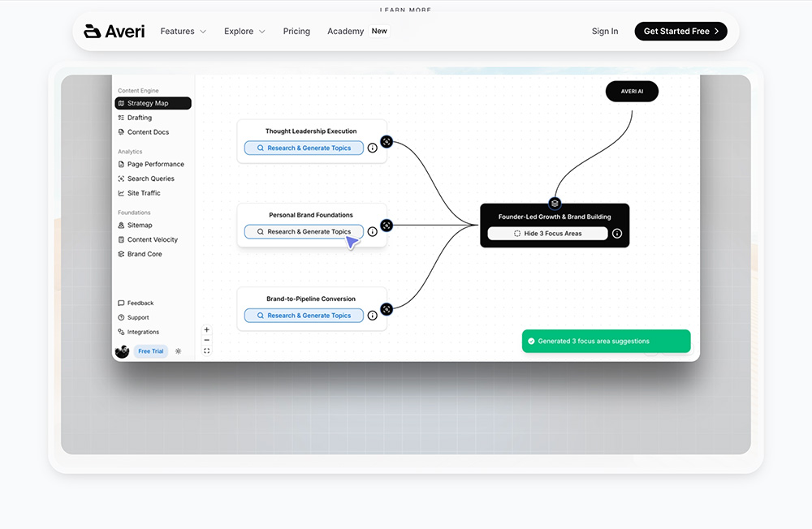Screen dimensions: 812x529
Task: Click connector node icon of Personal Brand Foundations
Action: pyautogui.click(x=387, y=226)
